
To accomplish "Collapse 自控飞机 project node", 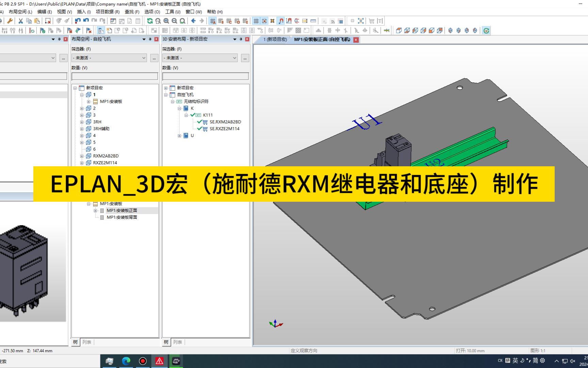I will click(166, 95).
